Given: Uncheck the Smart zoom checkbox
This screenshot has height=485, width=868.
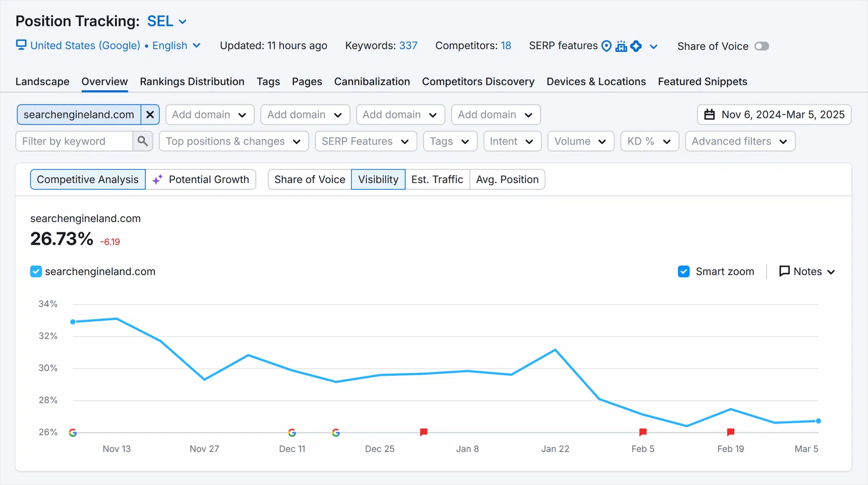Looking at the screenshot, I should coord(684,271).
